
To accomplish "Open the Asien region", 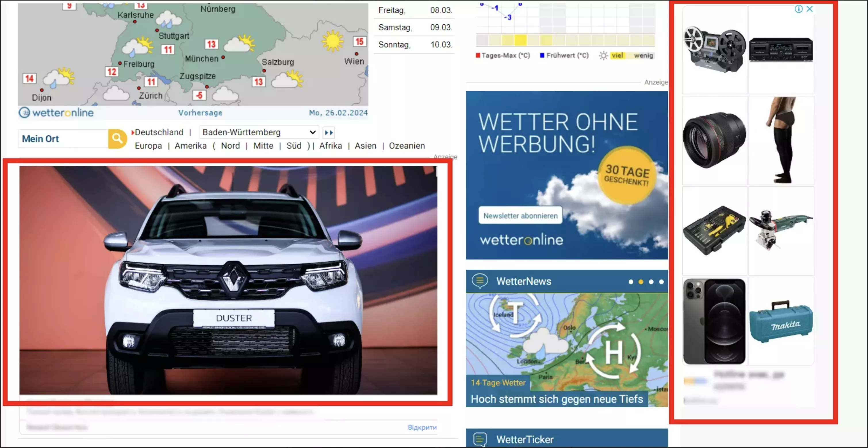I will [365, 146].
